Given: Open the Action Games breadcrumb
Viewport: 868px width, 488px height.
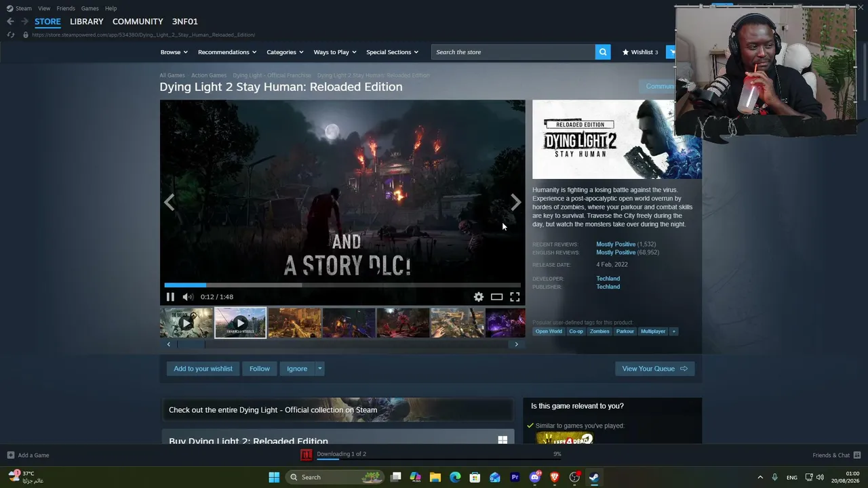Looking at the screenshot, I should [209, 75].
